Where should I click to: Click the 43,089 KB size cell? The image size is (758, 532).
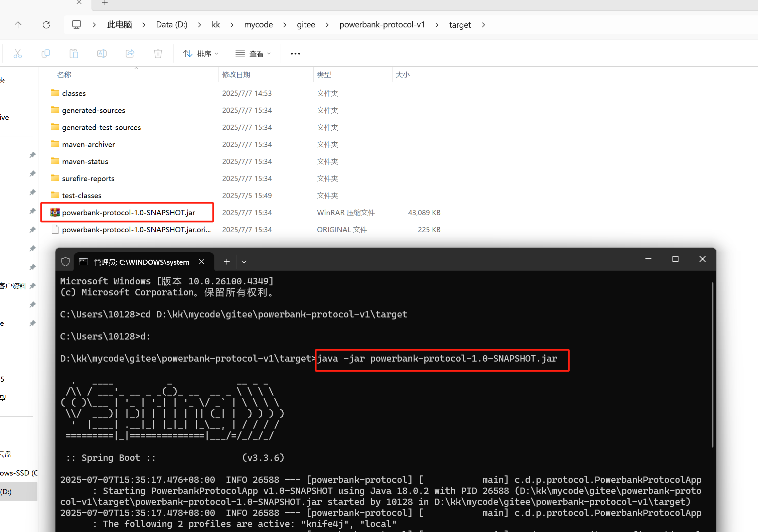click(x=424, y=213)
